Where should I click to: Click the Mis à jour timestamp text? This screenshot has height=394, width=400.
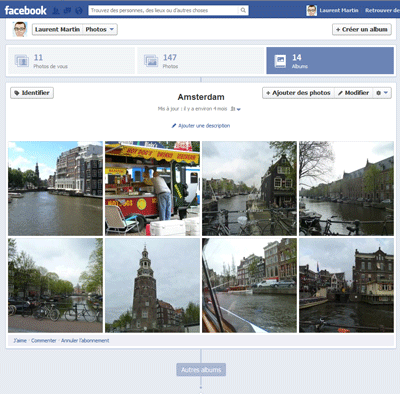(x=192, y=109)
